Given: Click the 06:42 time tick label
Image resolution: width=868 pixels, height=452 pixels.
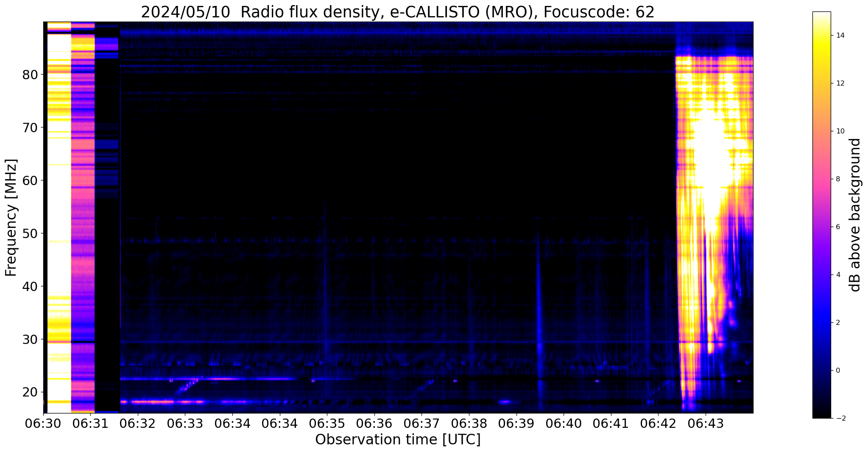Looking at the screenshot, I should [x=658, y=424].
